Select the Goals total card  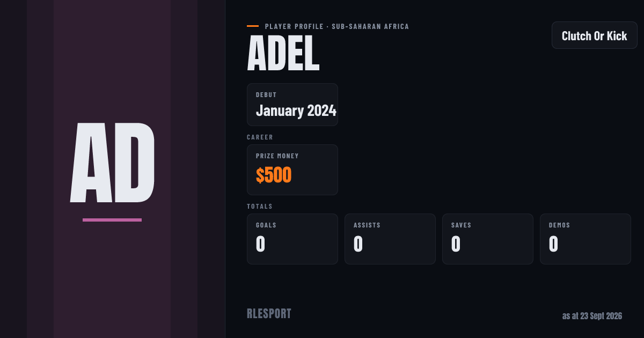(x=292, y=239)
